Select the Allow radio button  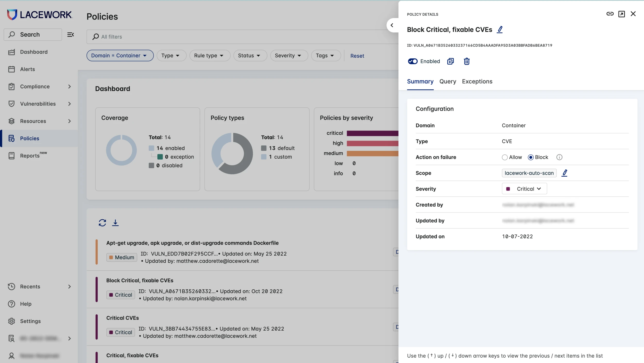pyautogui.click(x=505, y=157)
